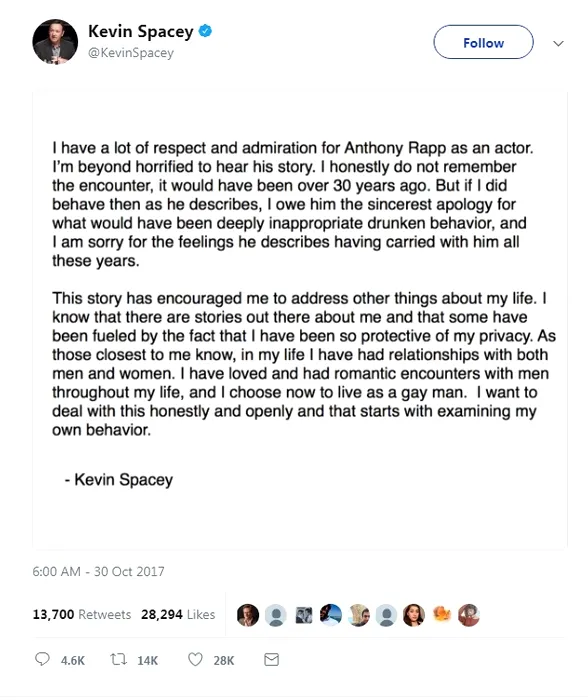Like the tweet with heart icon
This screenshot has width=588, height=700.
pyautogui.click(x=195, y=659)
